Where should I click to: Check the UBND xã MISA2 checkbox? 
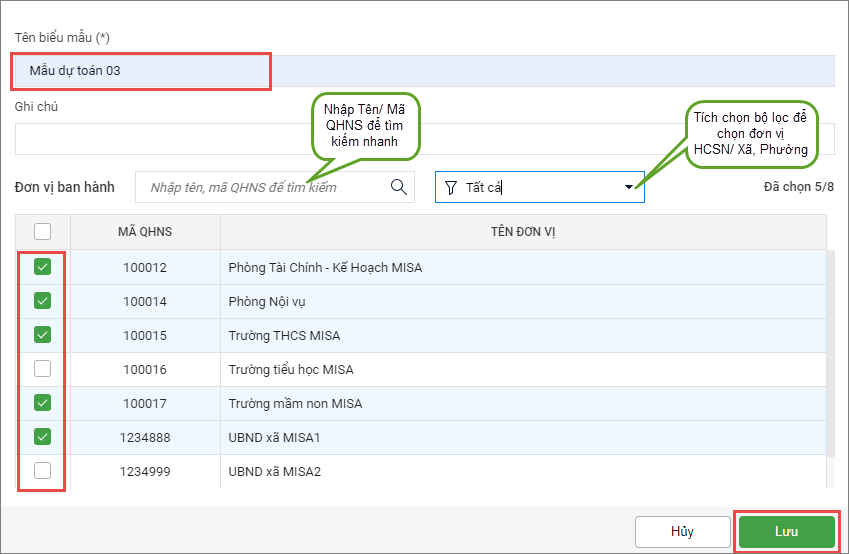[43, 471]
